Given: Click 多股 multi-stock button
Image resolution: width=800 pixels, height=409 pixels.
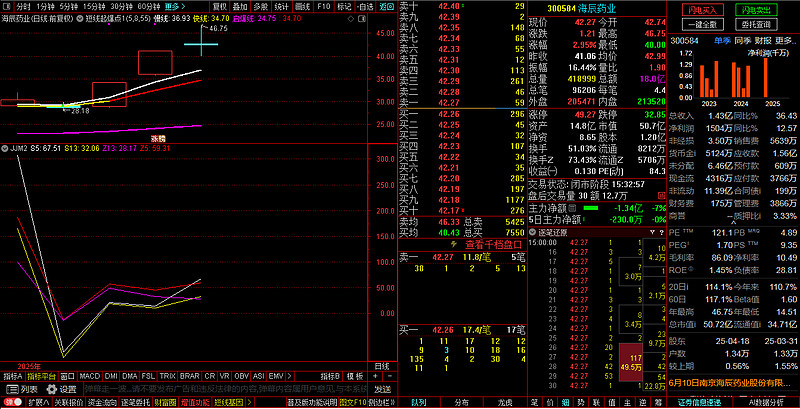Looking at the screenshot, I should point(261,7).
